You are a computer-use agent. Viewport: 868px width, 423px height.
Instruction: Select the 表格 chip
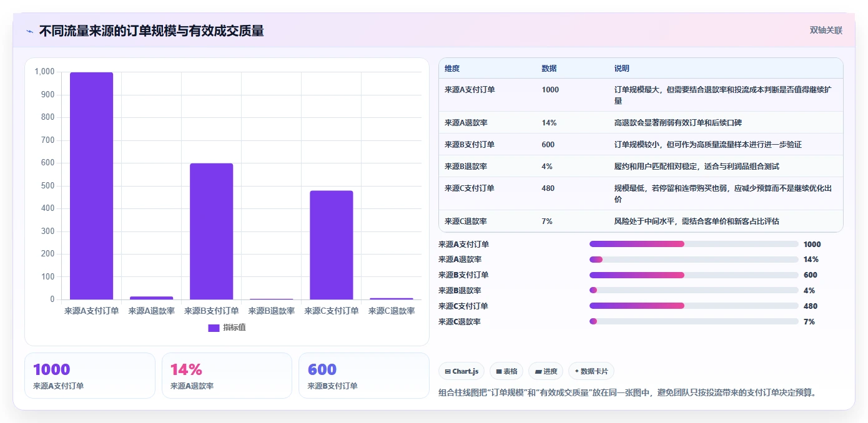[506, 371]
